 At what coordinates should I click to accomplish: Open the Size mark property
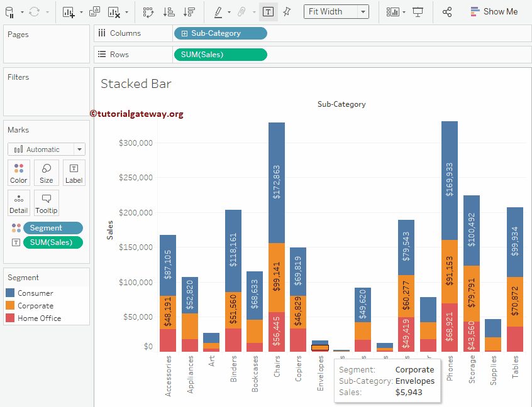[x=47, y=173]
